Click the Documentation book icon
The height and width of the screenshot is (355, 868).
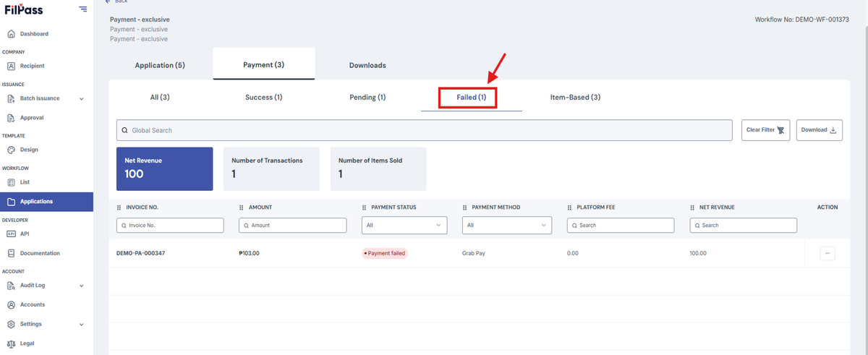coord(11,253)
